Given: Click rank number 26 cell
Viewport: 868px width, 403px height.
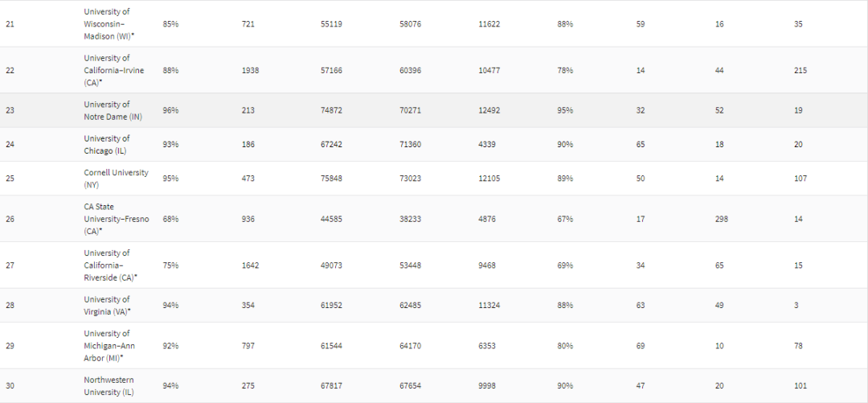Looking at the screenshot, I should pyautogui.click(x=10, y=219).
